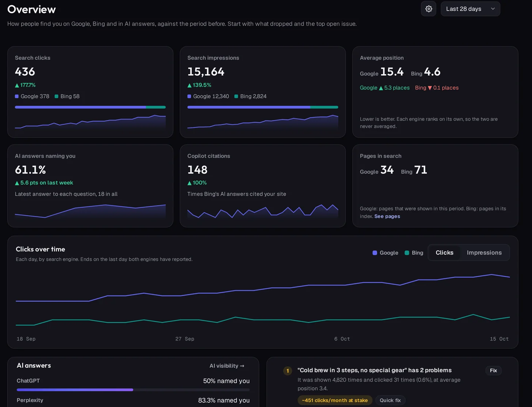Click the Bing clicks line in the chart
This screenshot has width=532, height=407.
coord(263,320)
